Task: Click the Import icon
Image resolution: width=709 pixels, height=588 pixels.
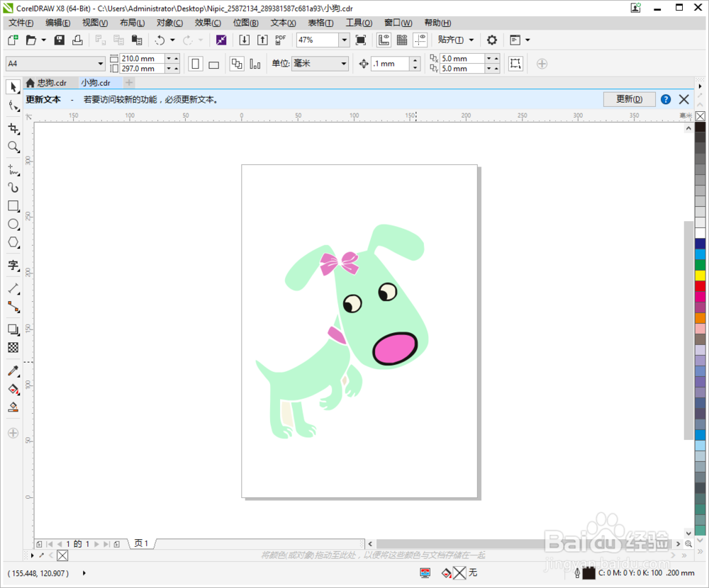Action: (244, 40)
